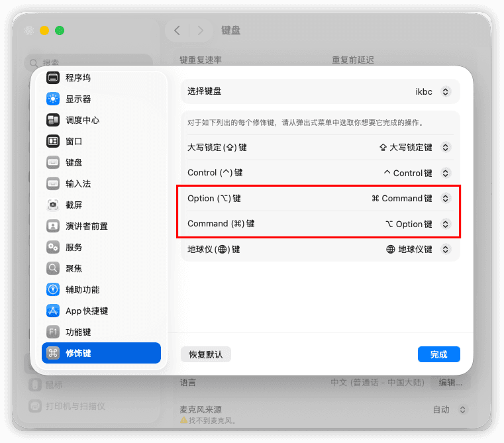
Task: Choose the 调度中心 Mission Control icon
Action: click(53, 120)
